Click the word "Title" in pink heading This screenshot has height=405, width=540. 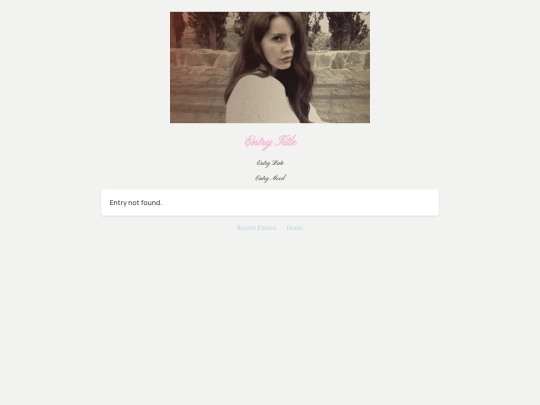(287, 141)
